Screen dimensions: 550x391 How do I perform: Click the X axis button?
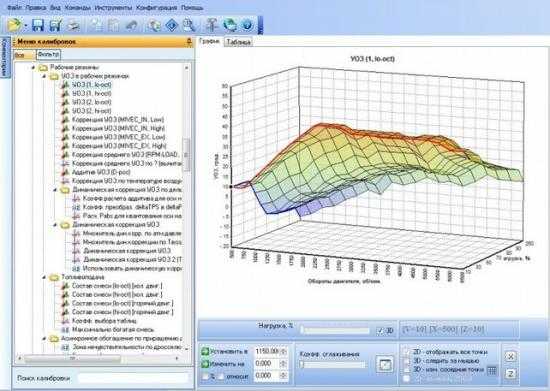click(x=511, y=357)
